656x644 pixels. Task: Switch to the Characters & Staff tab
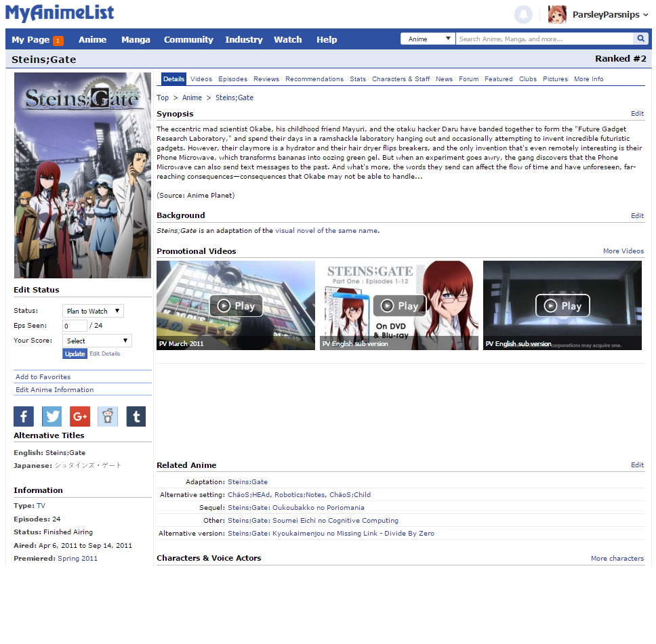(401, 79)
